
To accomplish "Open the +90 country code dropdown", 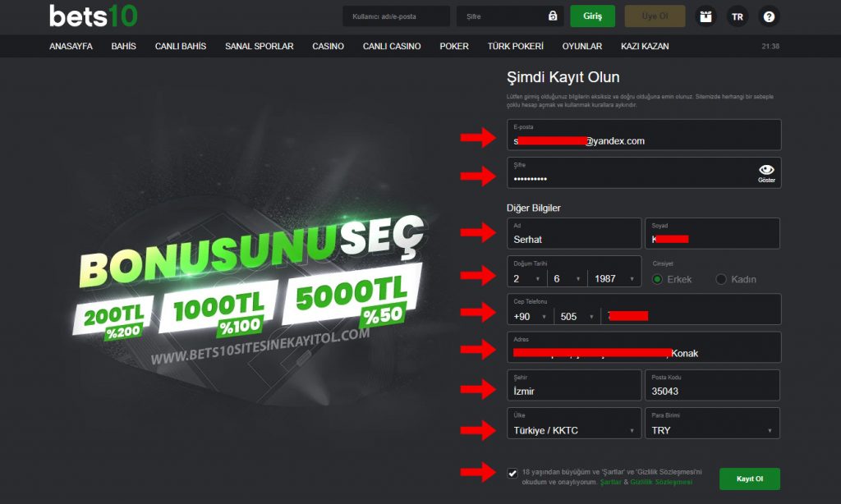I will pyautogui.click(x=530, y=316).
